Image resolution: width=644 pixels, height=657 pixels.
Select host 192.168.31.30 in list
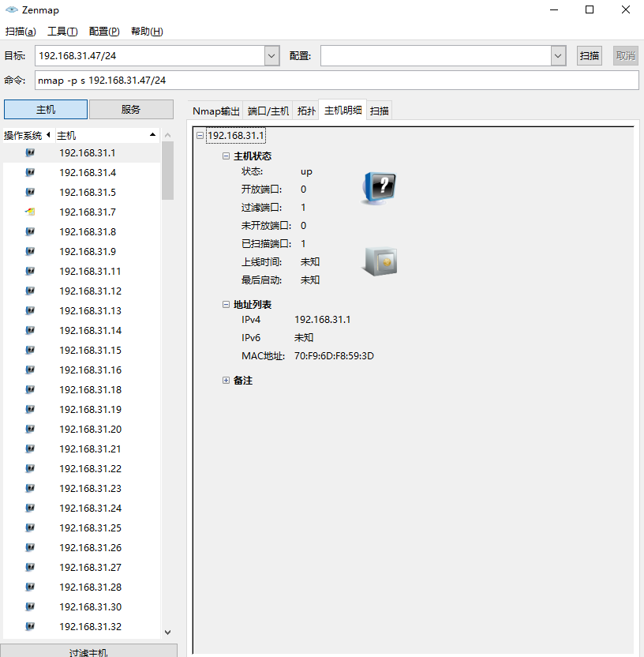(81, 606)
